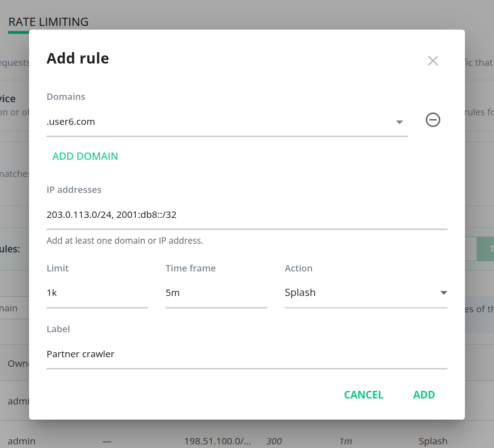The width and height of the screenshot is (494, 448).
Task: Close the Add rule dialog
Action: click(433, 61)
